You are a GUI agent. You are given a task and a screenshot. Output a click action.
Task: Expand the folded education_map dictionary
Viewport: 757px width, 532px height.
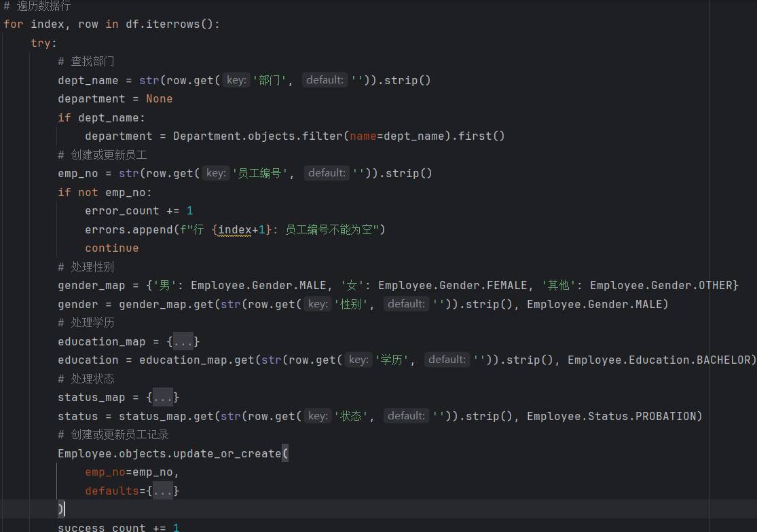[183, 341]
